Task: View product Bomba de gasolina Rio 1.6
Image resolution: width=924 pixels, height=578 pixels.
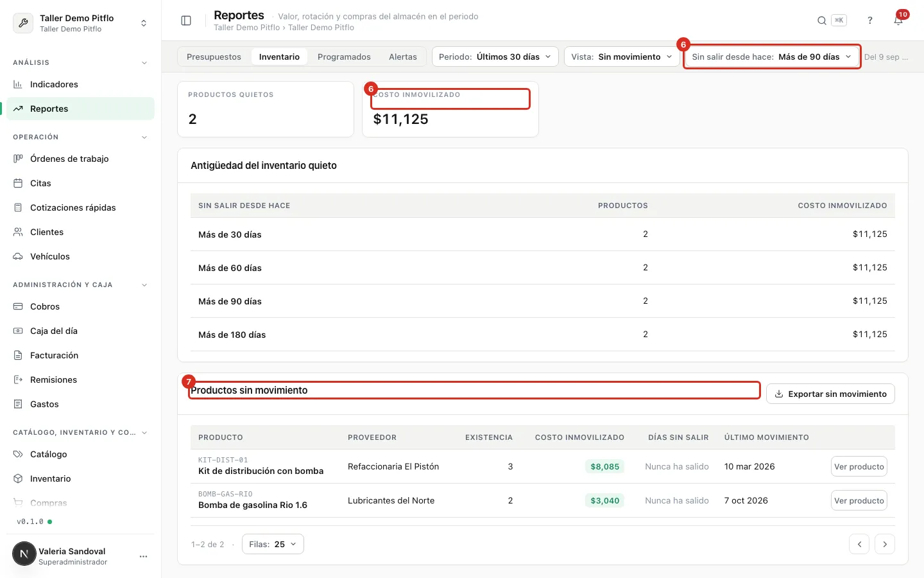Action: point(859,500)
